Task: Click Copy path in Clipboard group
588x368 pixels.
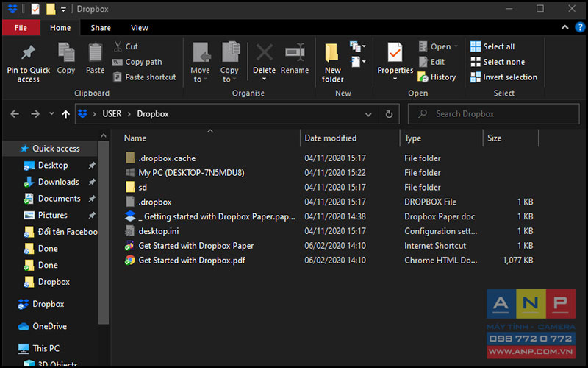Action: pyautogui.click(x=137, y=62)
